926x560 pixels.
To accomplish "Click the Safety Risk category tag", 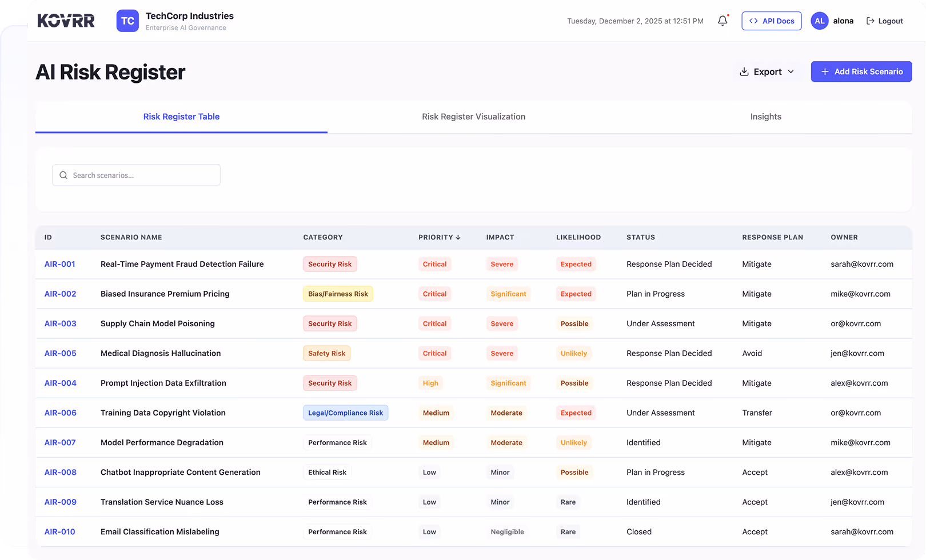I will 326,353.
